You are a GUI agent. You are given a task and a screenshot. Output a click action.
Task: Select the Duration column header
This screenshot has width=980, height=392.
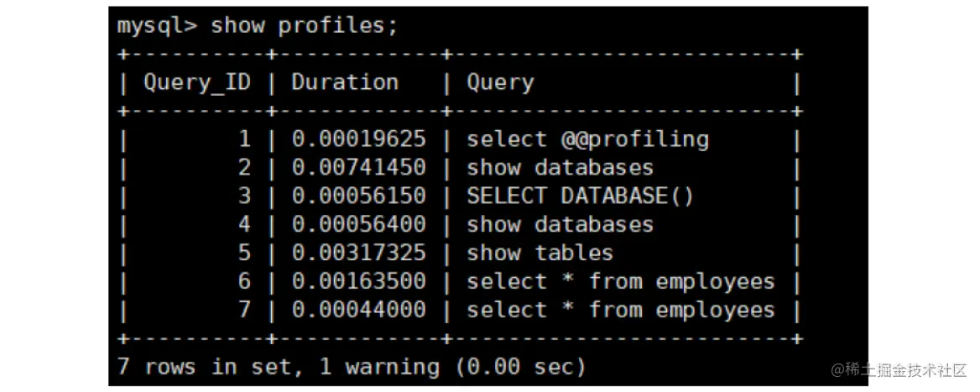click(x=344, y=82)
